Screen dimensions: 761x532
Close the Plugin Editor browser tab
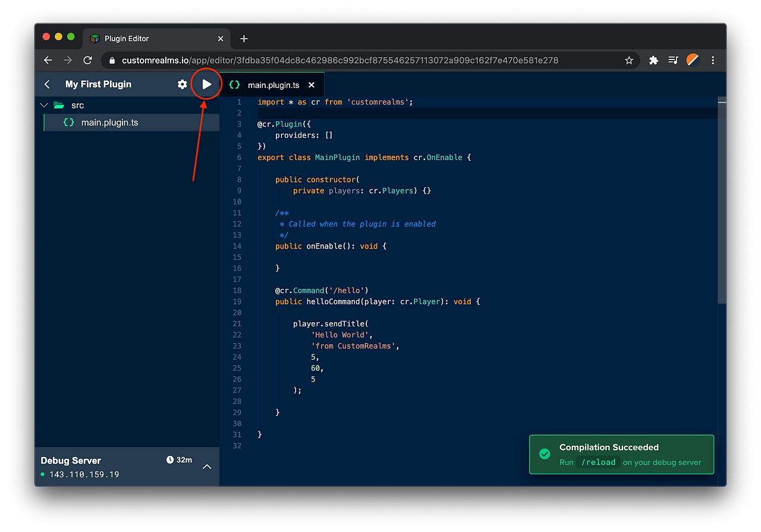[x=221, y=39]
